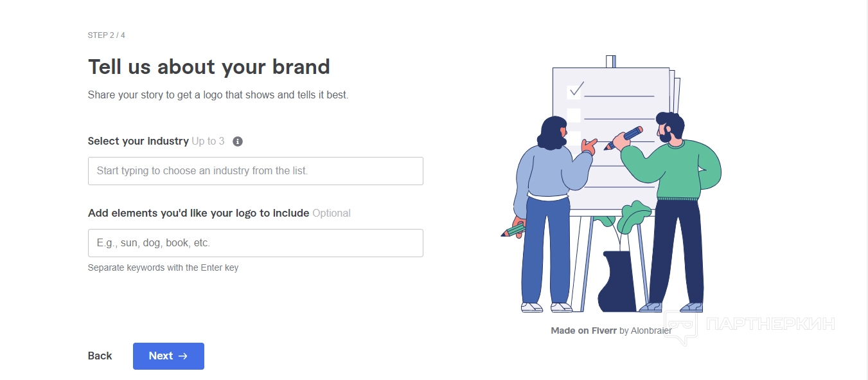
Task: Click the "STEP 2 / 4" indicator
Action: tap(107, 35)
